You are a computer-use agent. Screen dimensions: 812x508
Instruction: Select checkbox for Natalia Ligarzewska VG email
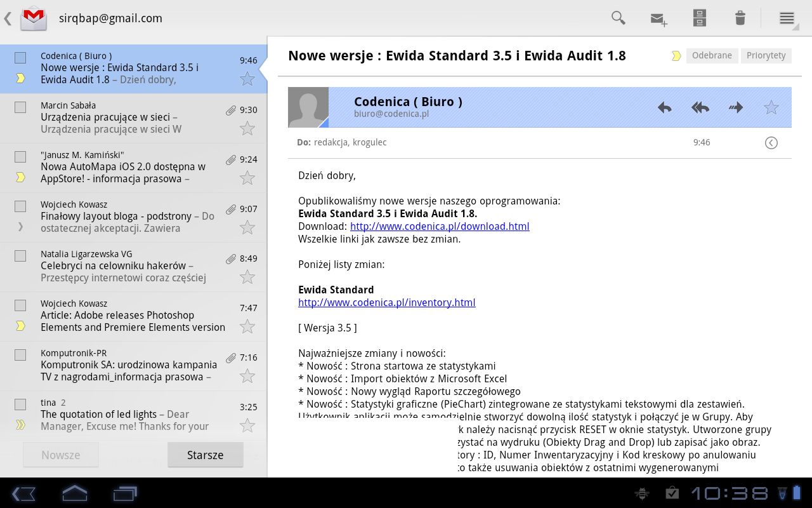click(20, 256)
